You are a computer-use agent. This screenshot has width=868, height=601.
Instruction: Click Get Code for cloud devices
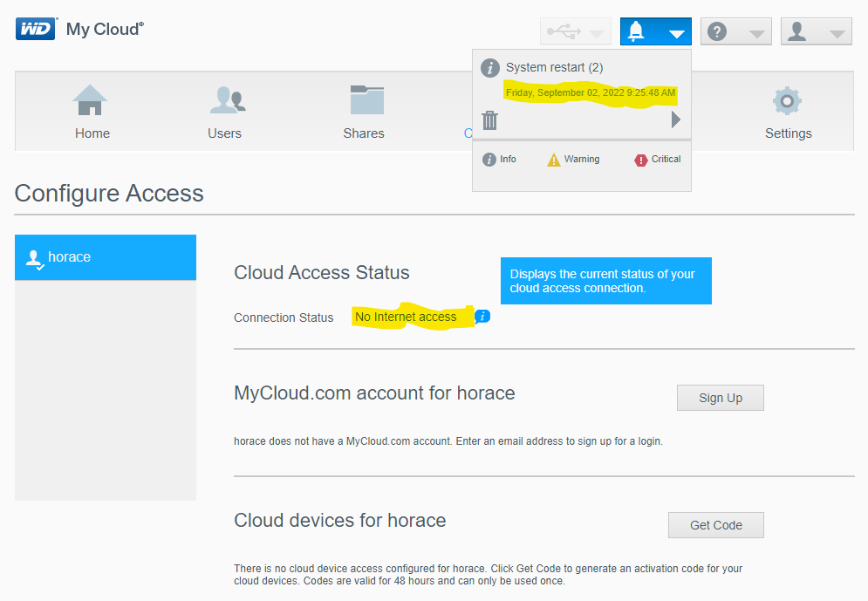tap(715, 525)
